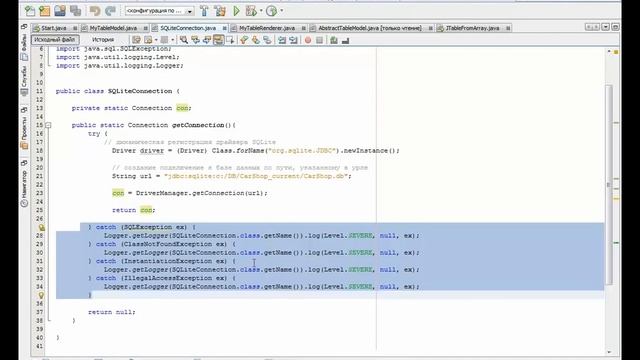The height and width of the screenshot is (360, 640).
Task: Open the AbstractTableModel.java read-only tab
Action: pyautogui.click(x=369, y=28)
